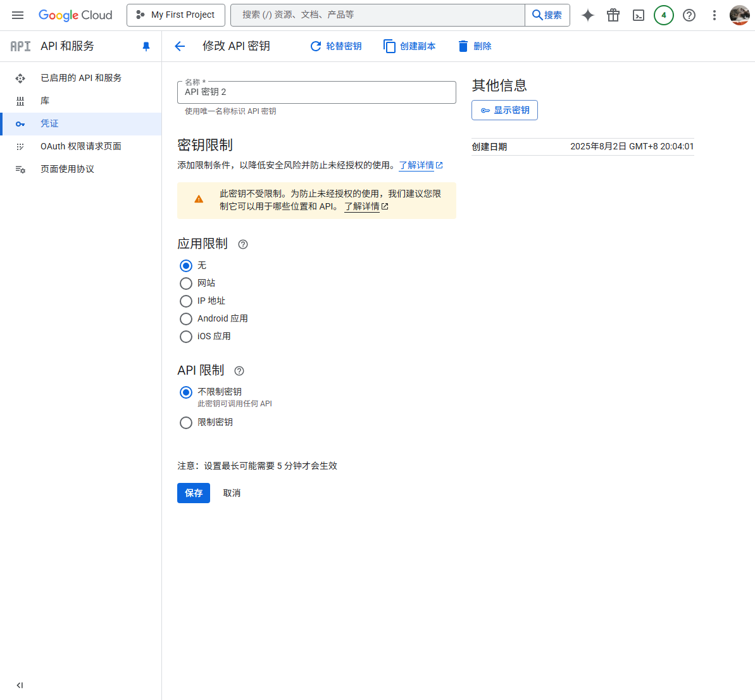Image resolution: width=755 pixels, height=700 pixels.
Task: Click the 显示密钥 button
Action: [504, 110]
